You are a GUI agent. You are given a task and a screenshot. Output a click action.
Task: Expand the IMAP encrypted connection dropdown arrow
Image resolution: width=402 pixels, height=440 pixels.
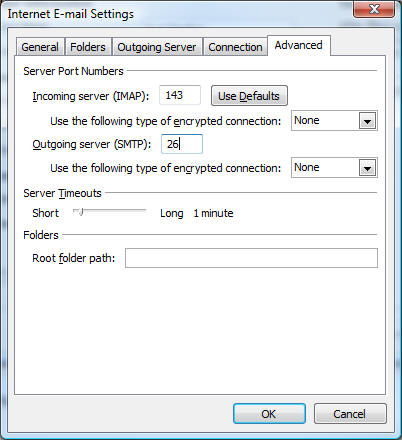[367, 121]
